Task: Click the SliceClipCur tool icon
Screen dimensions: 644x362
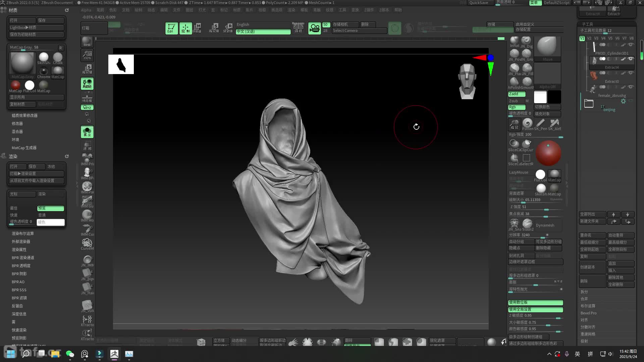Action: [x=527, y=144]
